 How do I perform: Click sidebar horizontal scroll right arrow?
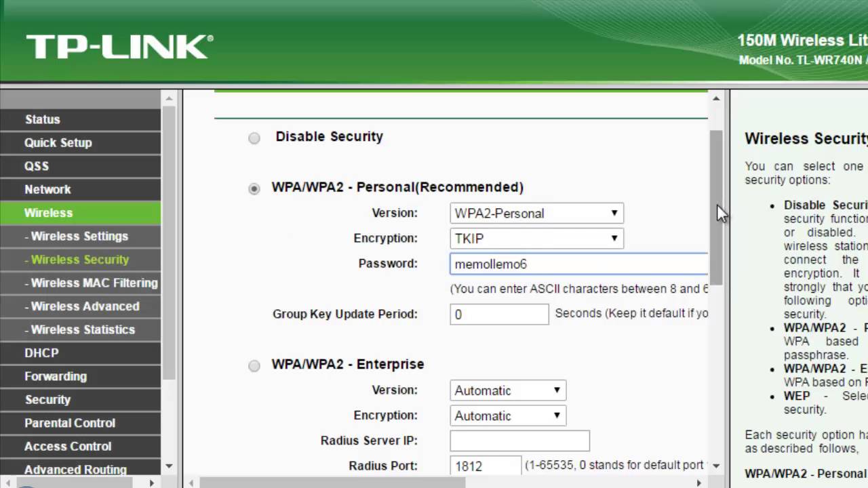pos(152,483)
